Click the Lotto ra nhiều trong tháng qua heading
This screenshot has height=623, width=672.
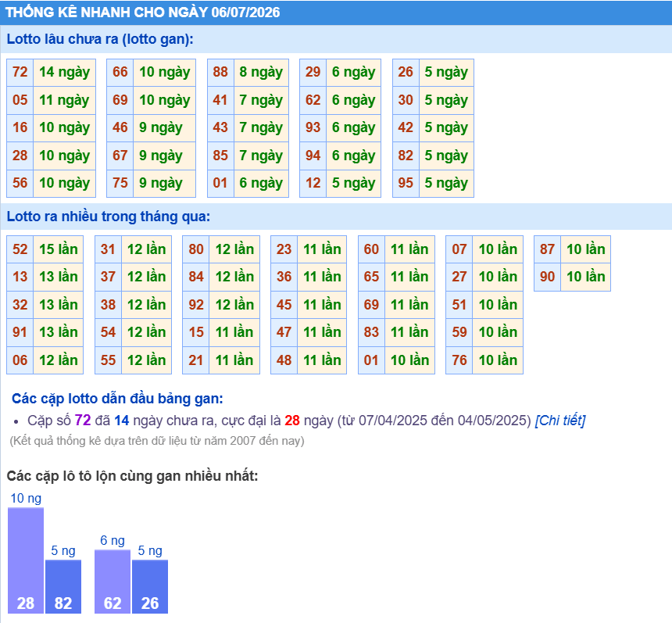pyautogui.click(x=109, y=216)
